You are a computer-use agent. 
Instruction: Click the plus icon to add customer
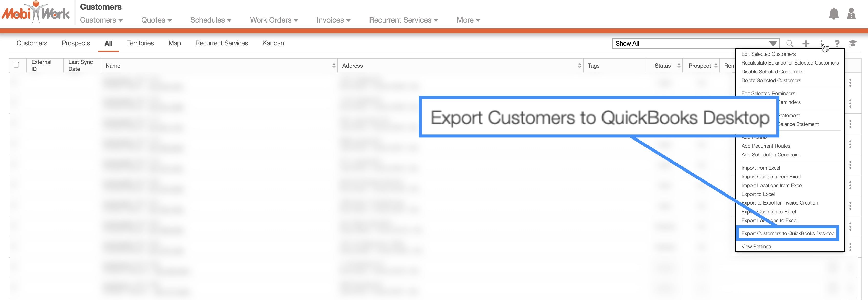[806, 44]
